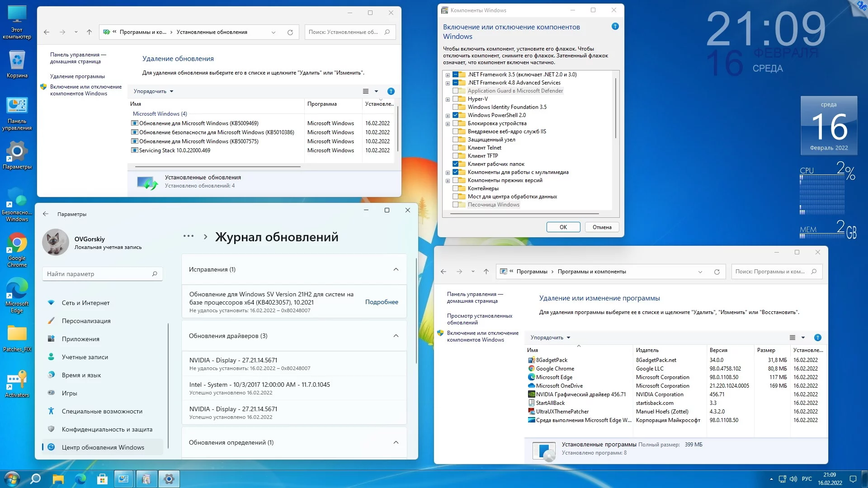Click the help icon in Windows Features dialog
This screenshot has width=868, height=488.
tap(615, 26)
